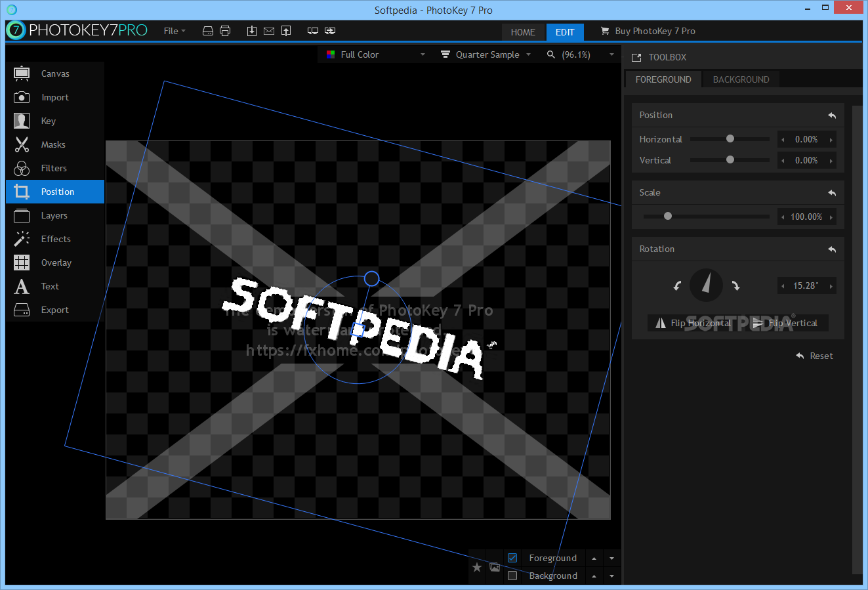Click the Vertical 0.00% value field
The image size is (868, 590).
[x=806, y=161]
